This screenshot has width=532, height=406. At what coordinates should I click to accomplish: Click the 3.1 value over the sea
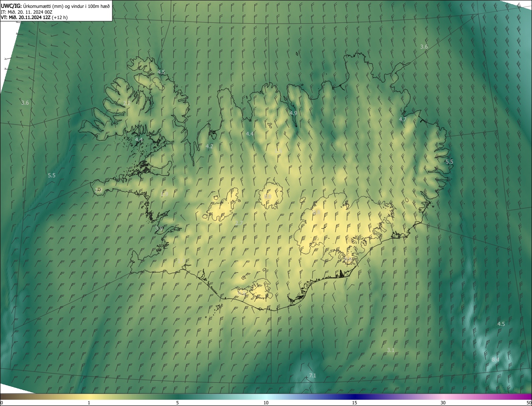(391, 350)
